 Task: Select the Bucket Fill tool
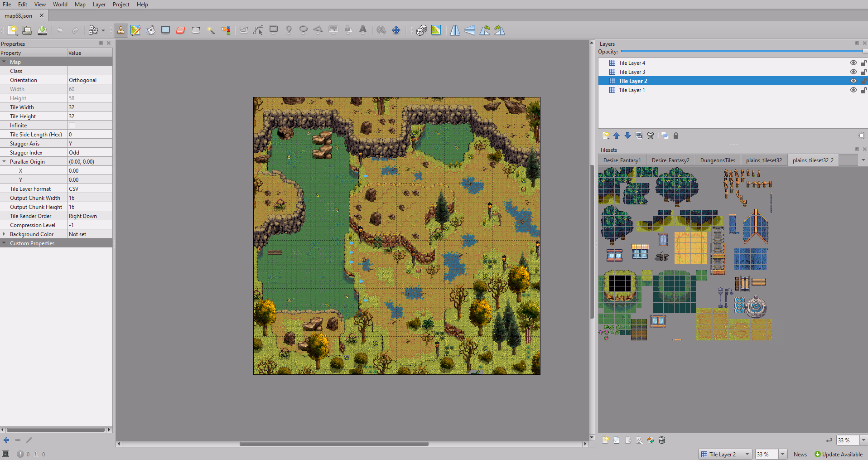point(150,30)
